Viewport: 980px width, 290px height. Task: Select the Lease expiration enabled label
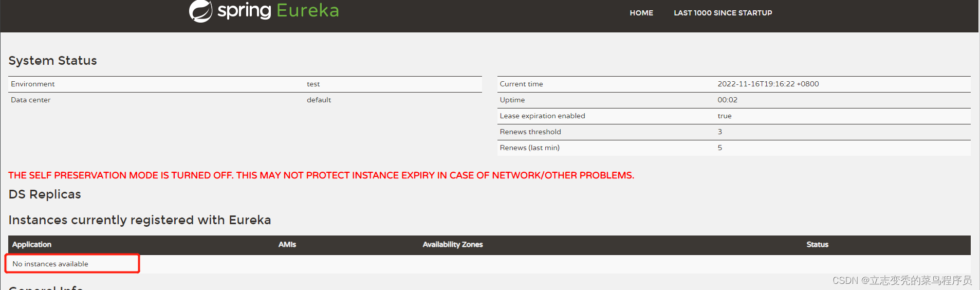point(542,116)
